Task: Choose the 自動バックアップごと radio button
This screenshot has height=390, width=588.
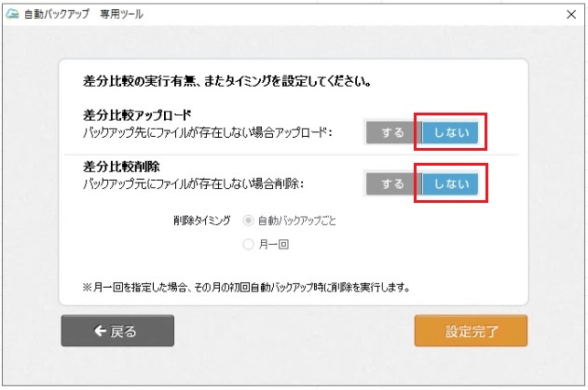Action: (x=248, y=221)
